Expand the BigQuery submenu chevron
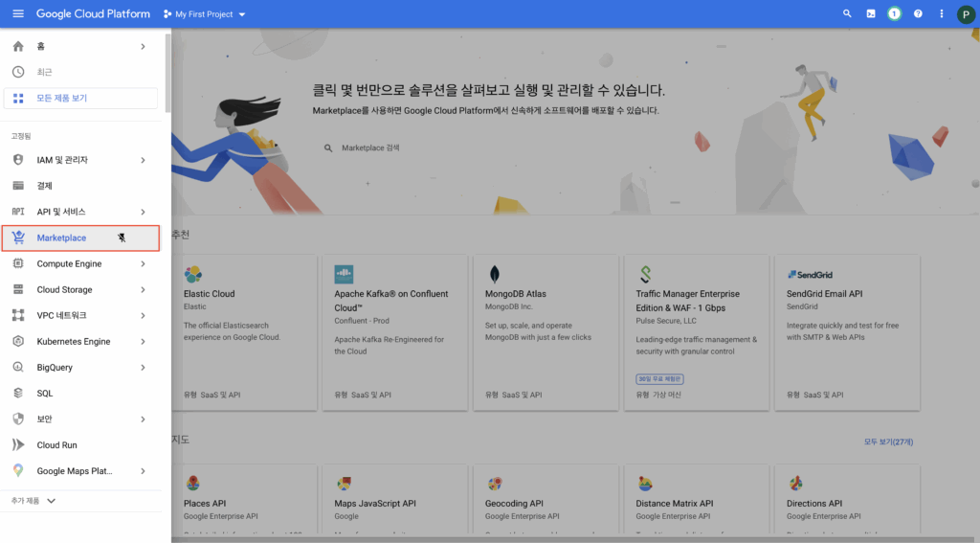 click(144, 367)
